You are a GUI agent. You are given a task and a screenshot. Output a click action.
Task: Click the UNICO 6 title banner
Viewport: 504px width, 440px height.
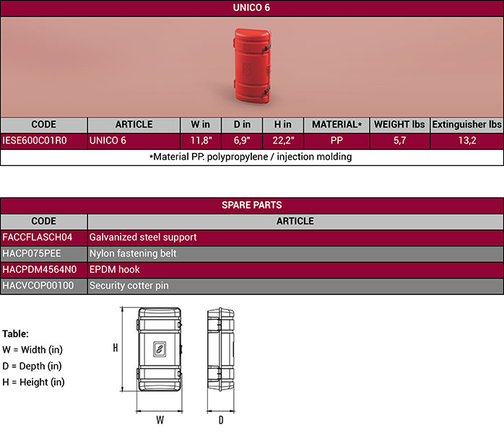pos(252,8)
